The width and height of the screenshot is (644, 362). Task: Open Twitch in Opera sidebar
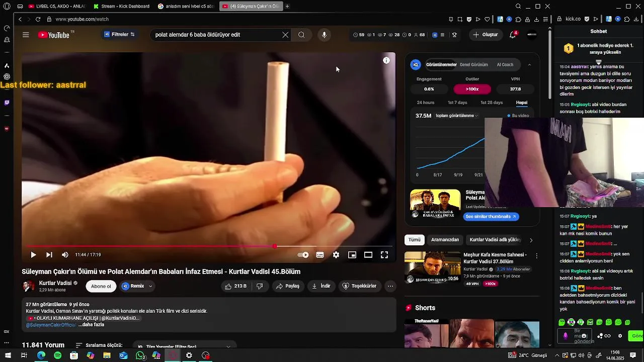coord(7,103)
